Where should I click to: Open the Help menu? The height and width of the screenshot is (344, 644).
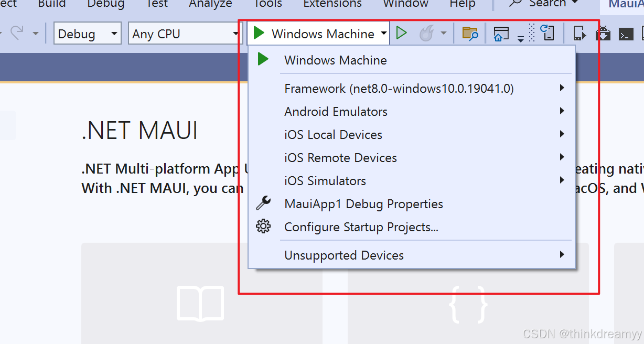(463, 4)
